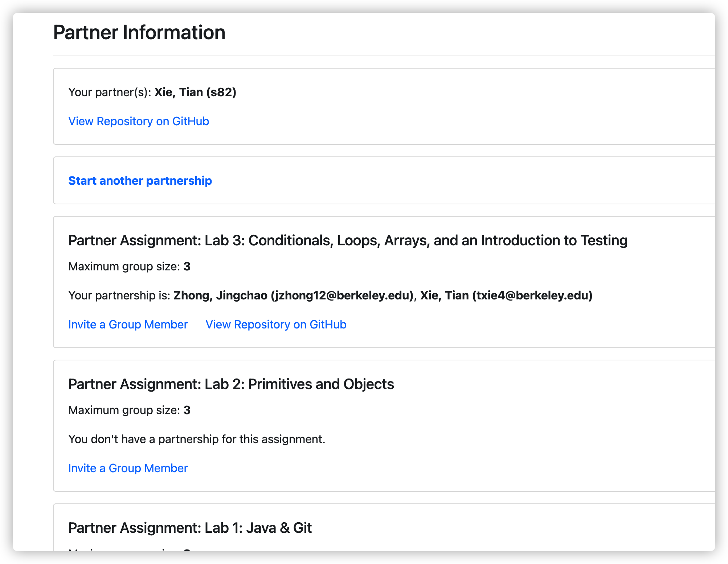The image size is (728, 564).
Task: Click the Lab 3 Partner Assignment heading
Action: click(x=348, y=240)
